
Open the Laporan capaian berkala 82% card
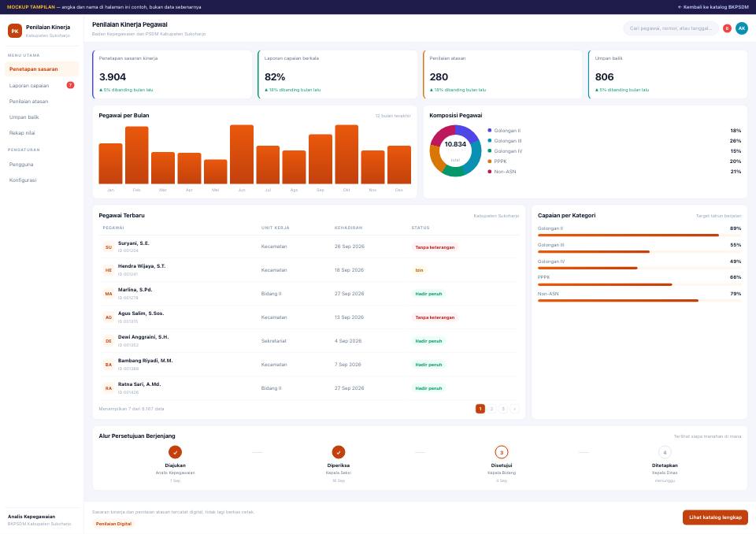coord(338,74)
